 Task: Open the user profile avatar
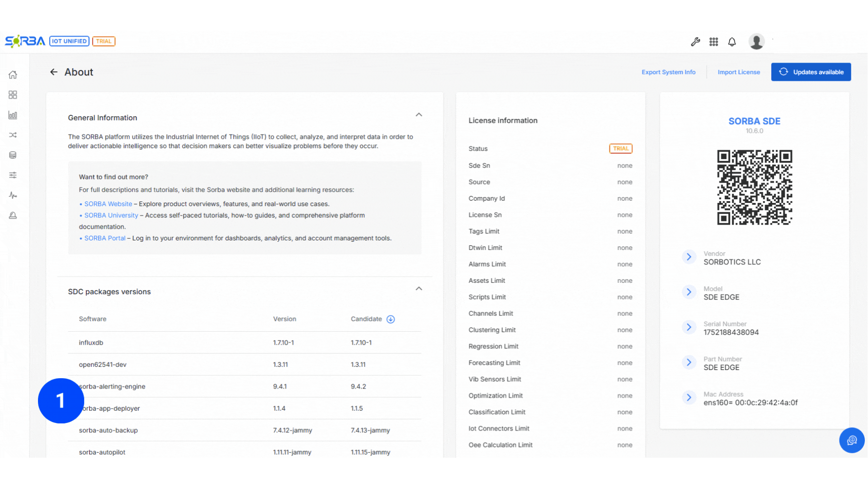tap(756, 42)
